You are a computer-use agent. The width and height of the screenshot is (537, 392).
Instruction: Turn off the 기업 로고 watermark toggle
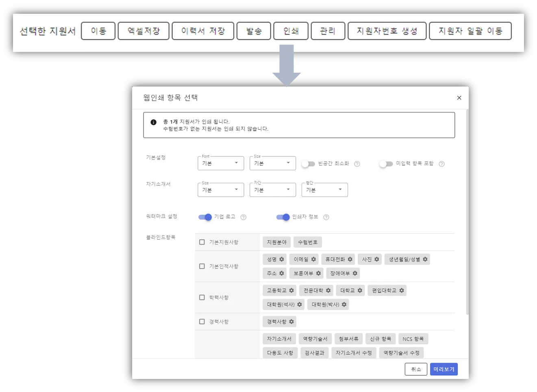[x=205, y=217]
